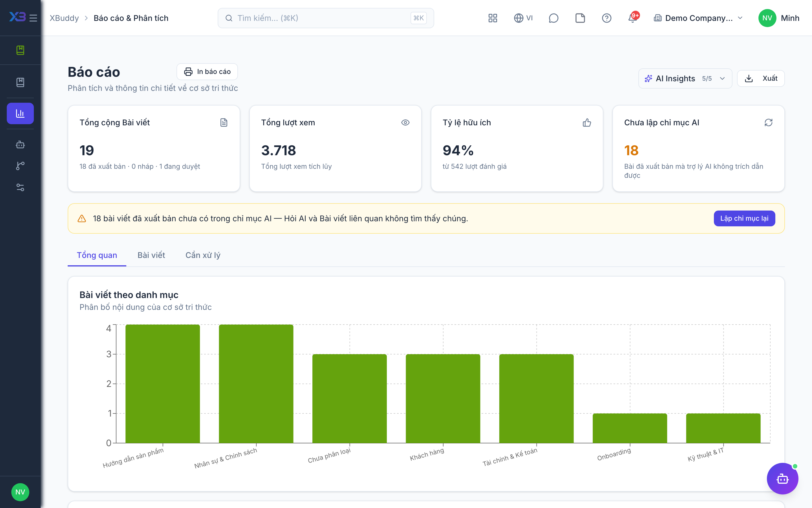Viewport: 812px width, 508px height.
Task: Click the Lập chỉ mục lại button
Action: coord(744,218)
